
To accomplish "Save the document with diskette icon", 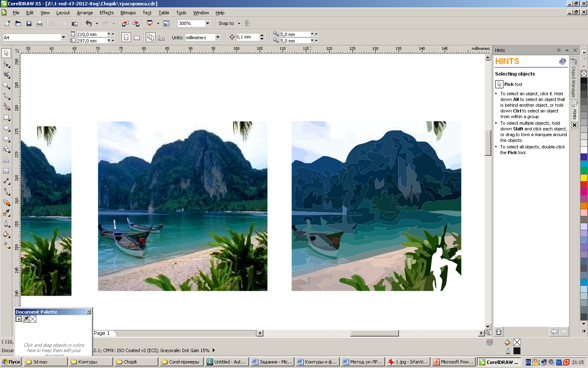I will [x=29, y=23].
